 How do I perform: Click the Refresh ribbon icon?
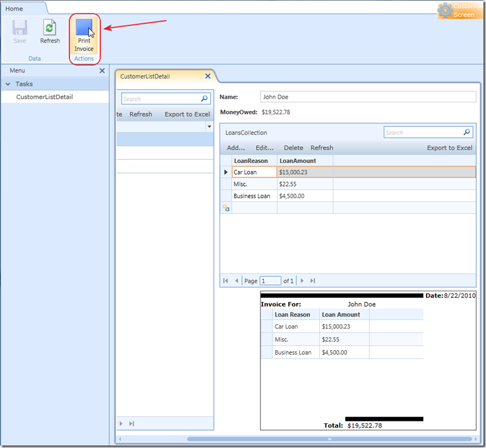pos(50,27)
